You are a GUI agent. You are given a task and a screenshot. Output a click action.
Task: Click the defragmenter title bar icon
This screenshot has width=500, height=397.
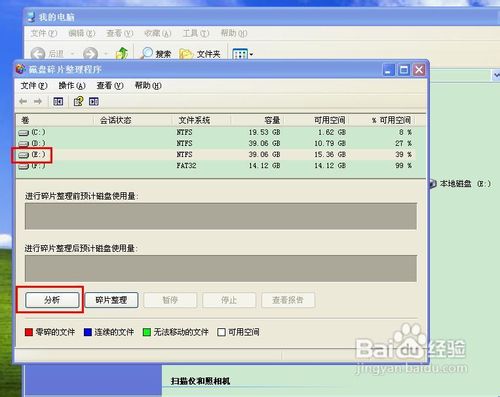tap(21, 69)
